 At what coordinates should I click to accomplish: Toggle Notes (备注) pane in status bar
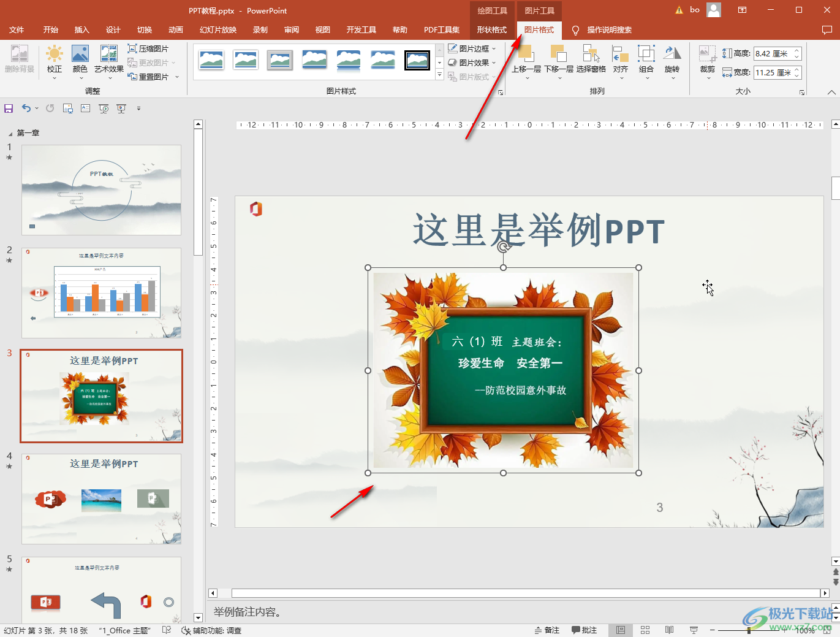547,630
